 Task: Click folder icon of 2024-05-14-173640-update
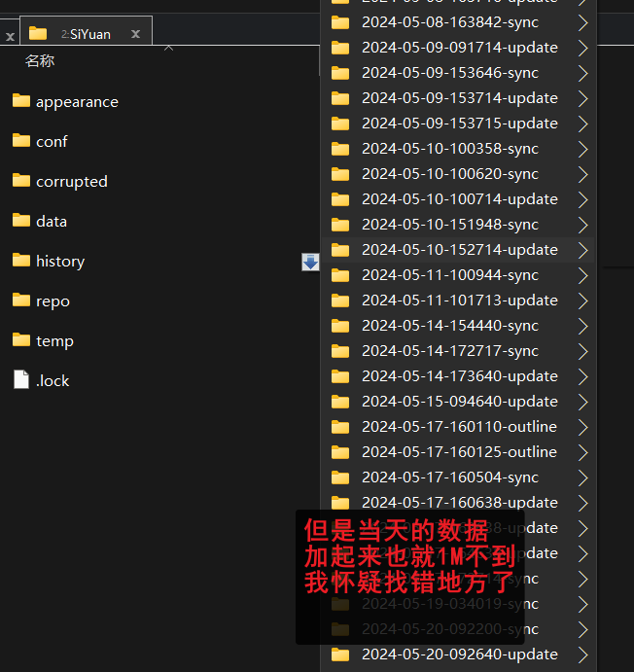click(340, 376)
